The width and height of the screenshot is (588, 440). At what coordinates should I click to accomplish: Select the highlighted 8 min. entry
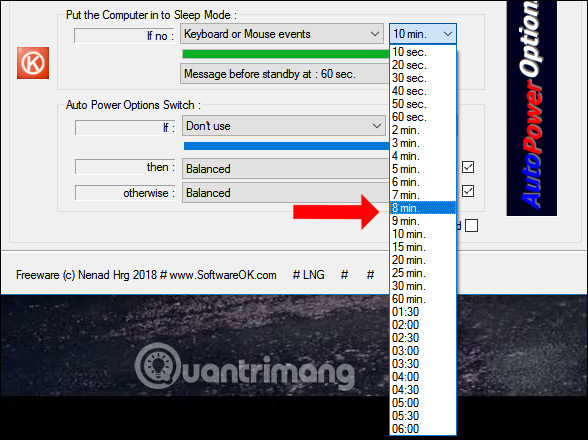[423, 208]
